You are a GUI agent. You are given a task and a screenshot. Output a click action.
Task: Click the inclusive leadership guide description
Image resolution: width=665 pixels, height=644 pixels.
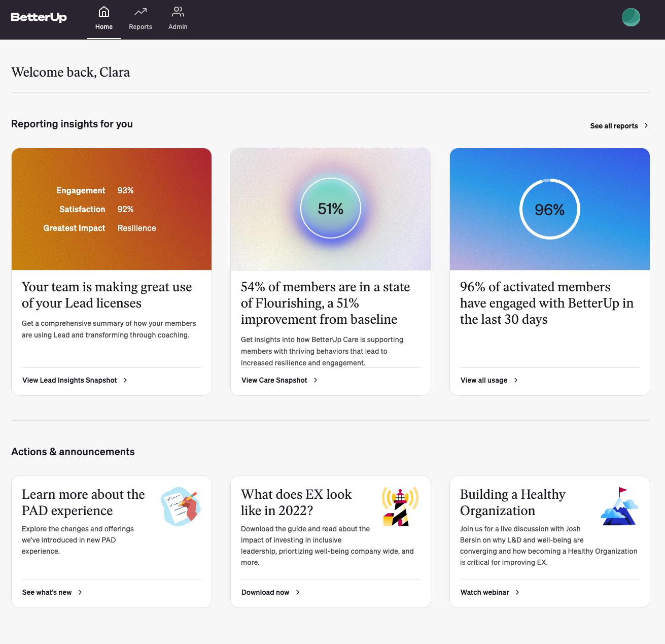327,546
